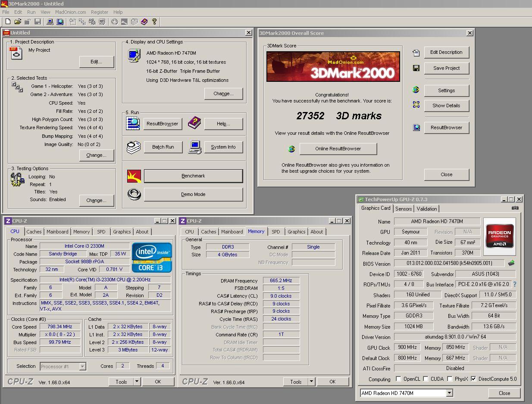Uncheck the DirectCompute 5.0 checkbox
The width and height of the screenshot is (532, 404).
tap(473, 379)
